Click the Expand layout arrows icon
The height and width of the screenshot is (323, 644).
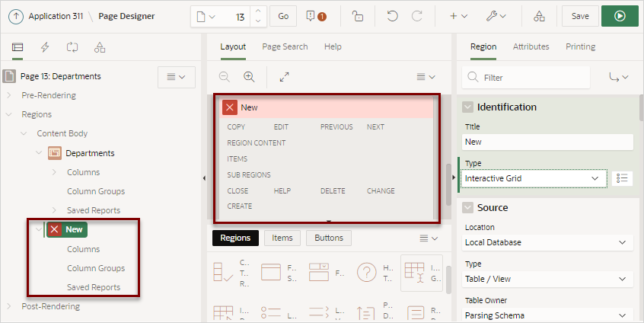click(284, 77)
